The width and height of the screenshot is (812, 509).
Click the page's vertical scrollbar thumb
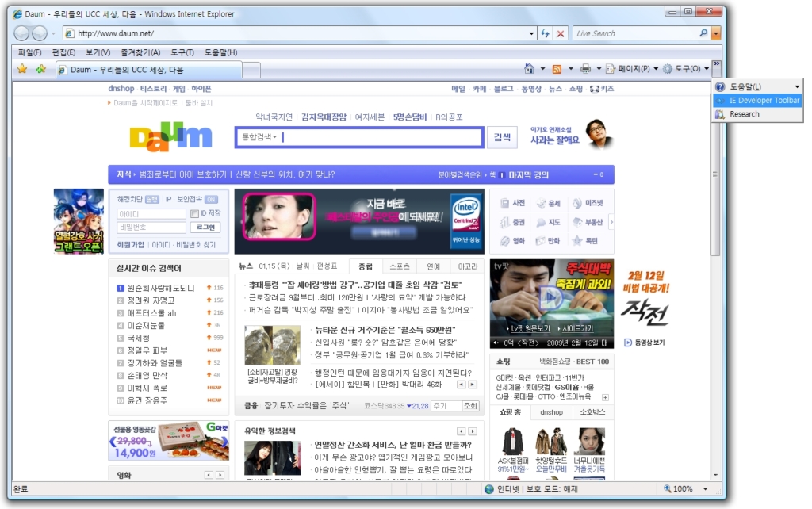point(716,174)
